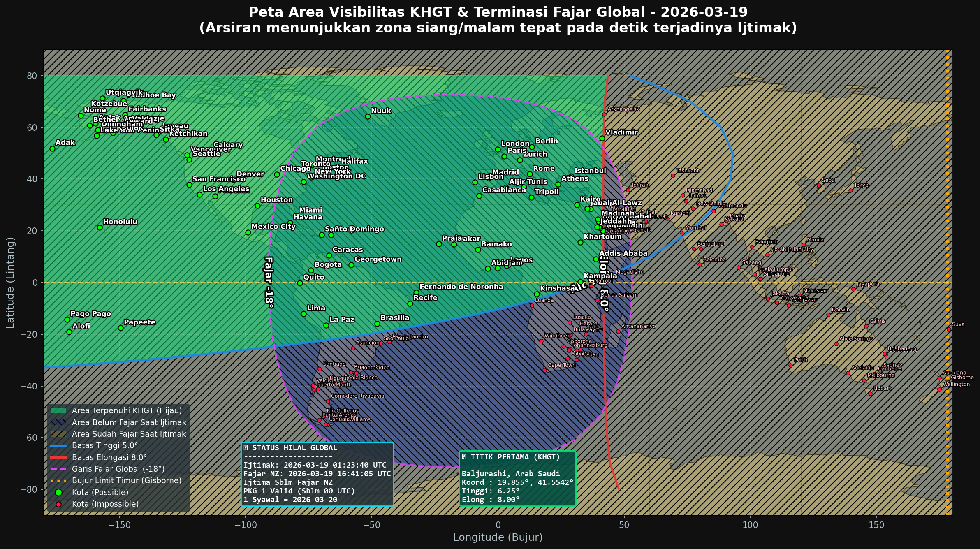Click the Batas Tinggi 5.0° legend entry
Viewport: 980px width, 549px height.
point(94,445)
